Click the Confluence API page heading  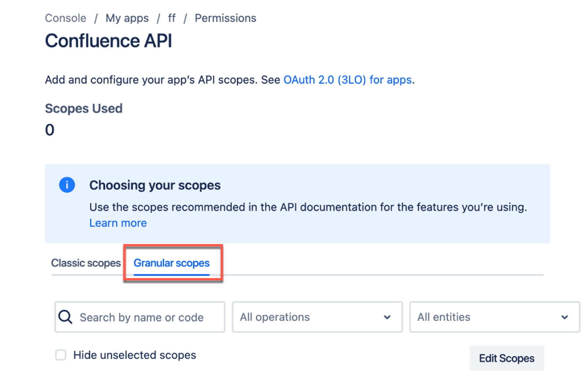coord(109,41)
